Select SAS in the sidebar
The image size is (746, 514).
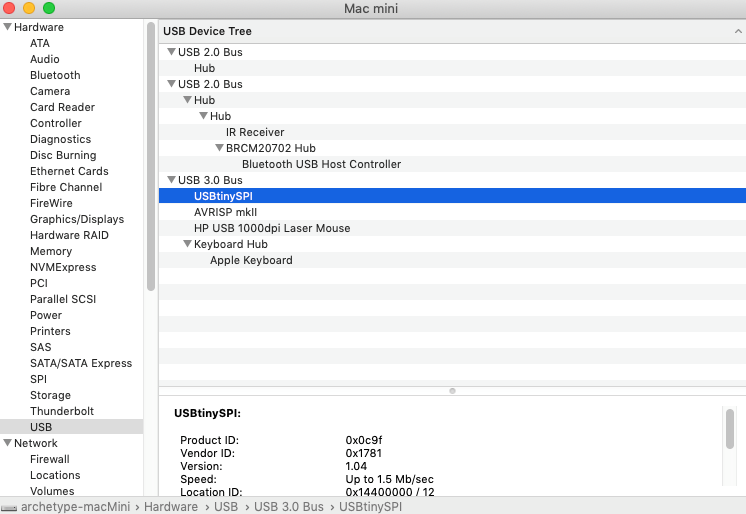point(40,347)
